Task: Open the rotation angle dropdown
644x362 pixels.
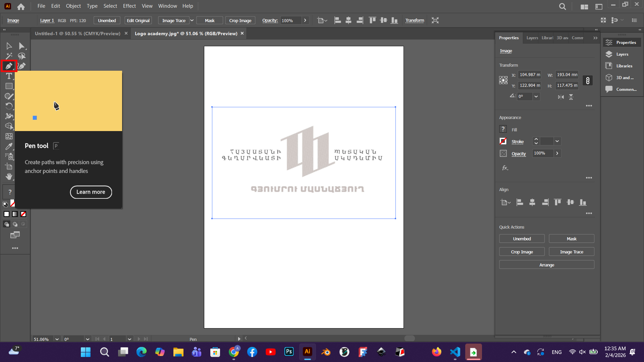Action: [x=536, y=97]
